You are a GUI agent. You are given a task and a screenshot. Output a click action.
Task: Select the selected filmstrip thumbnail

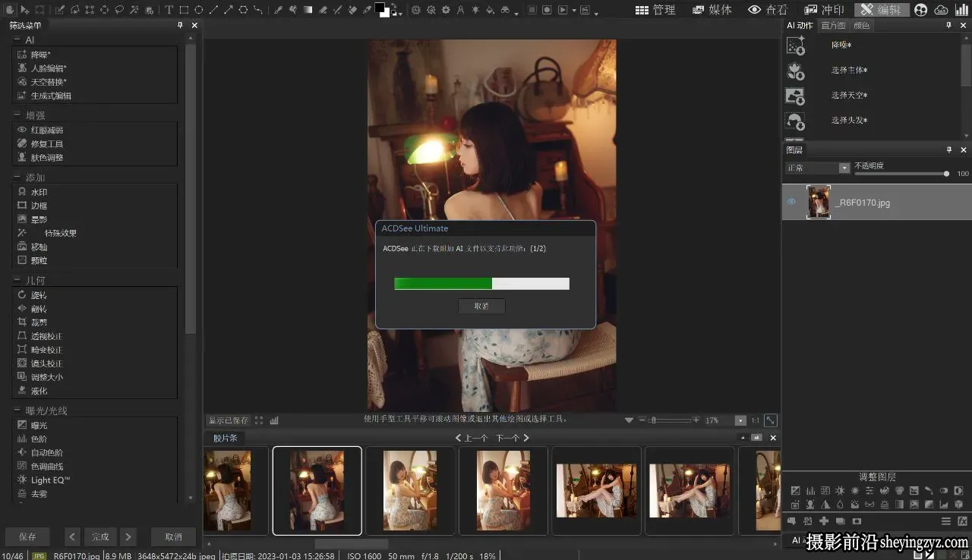pyautogui.click(x=317, y=491)
